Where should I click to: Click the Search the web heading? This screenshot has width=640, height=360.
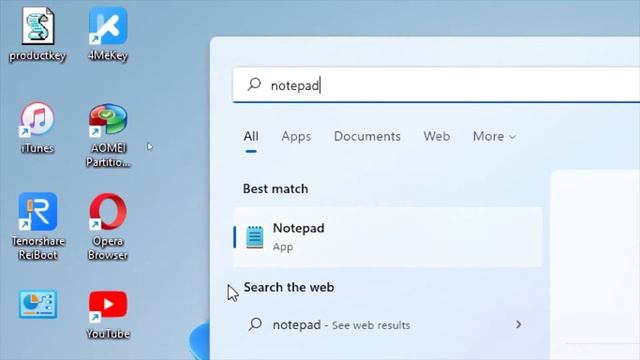point(289,287)
